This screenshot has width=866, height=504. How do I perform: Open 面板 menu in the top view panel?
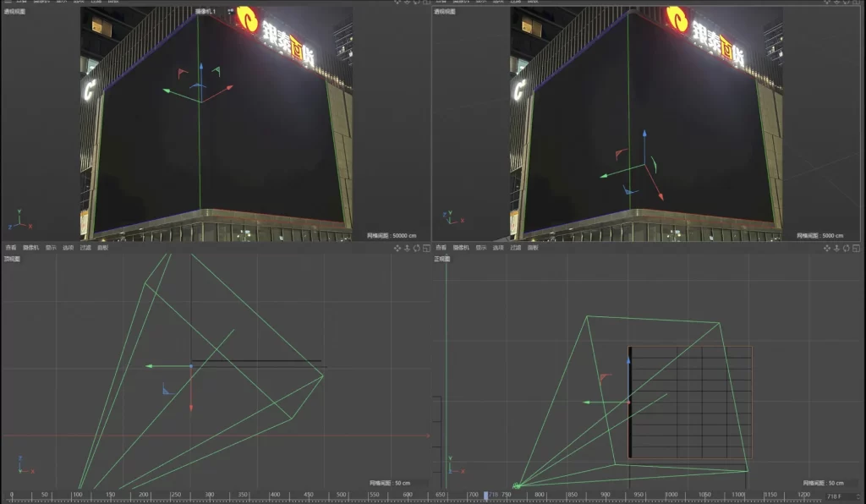point(102,248)
